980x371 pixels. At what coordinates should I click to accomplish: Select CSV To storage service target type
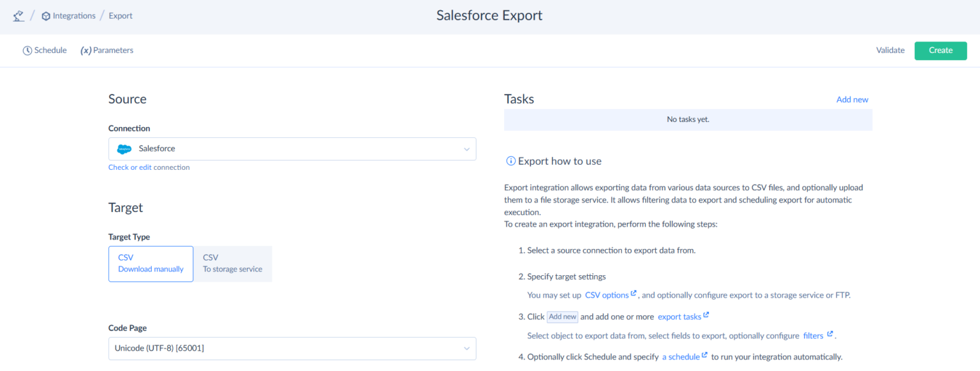232,263
